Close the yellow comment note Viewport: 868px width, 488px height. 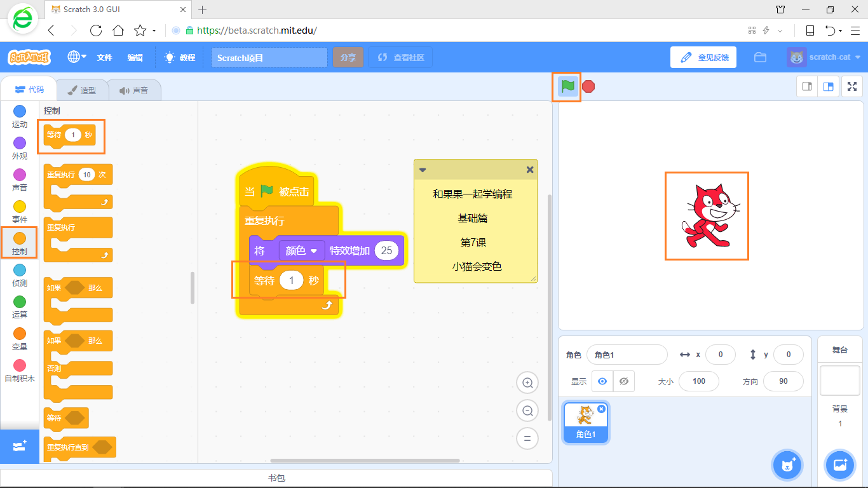point(530,170)
